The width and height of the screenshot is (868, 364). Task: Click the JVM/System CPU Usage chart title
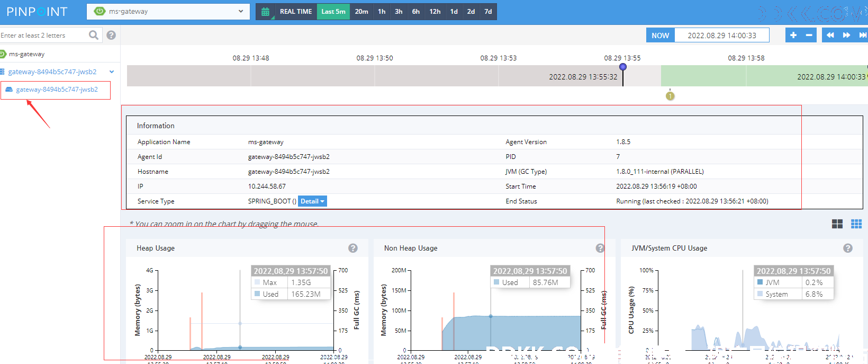669,248
